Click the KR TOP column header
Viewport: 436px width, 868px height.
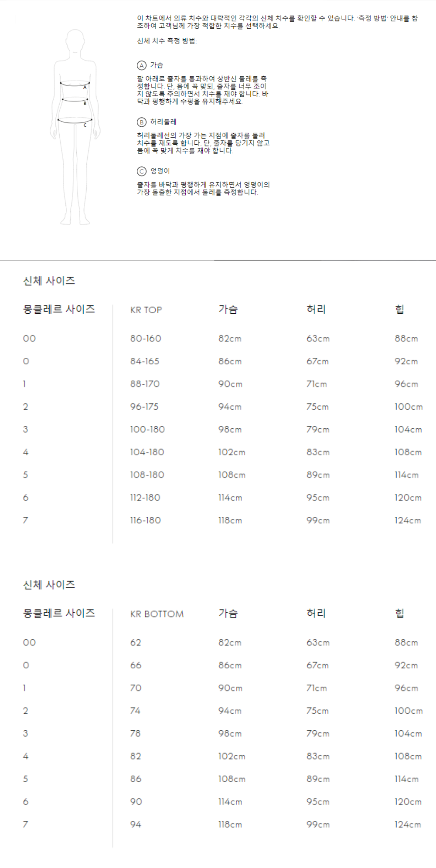pos(146,310)
